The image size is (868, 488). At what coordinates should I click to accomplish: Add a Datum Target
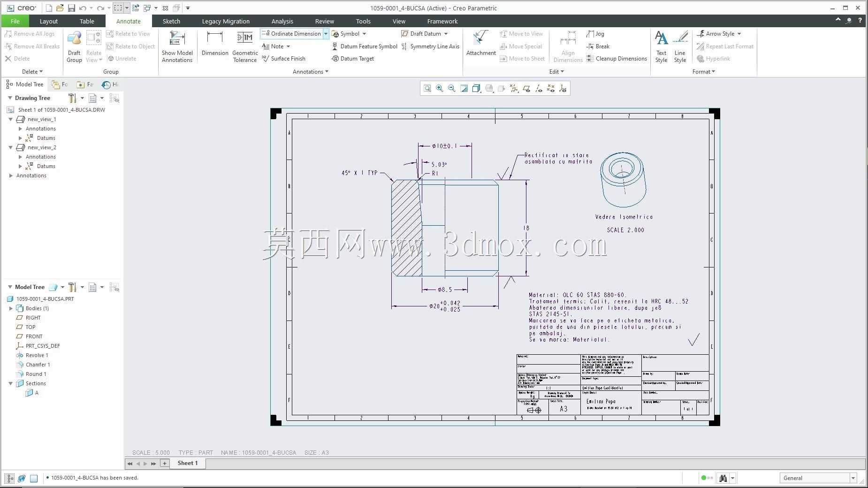(353, 59)
